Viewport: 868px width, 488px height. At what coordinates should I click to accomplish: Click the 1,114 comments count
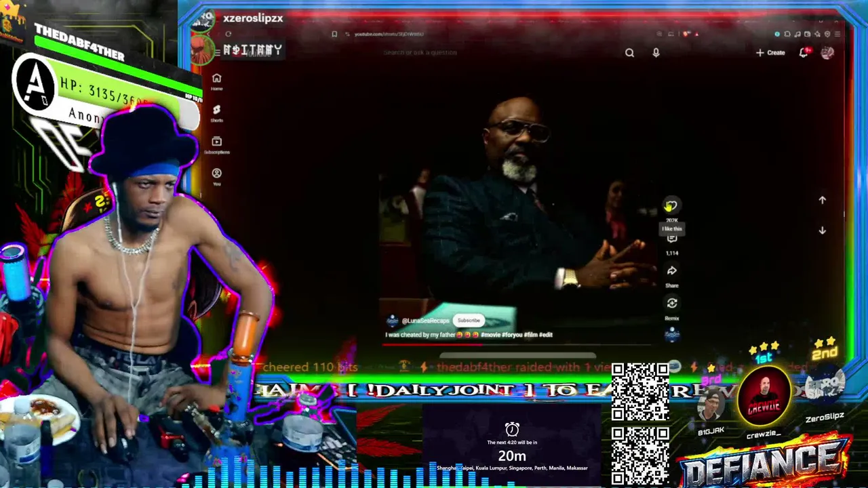point(672,253)
